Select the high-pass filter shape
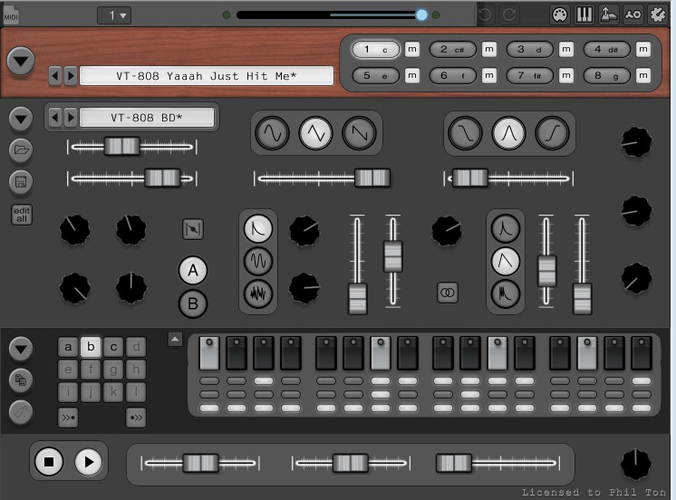 [x=552, y=133]
